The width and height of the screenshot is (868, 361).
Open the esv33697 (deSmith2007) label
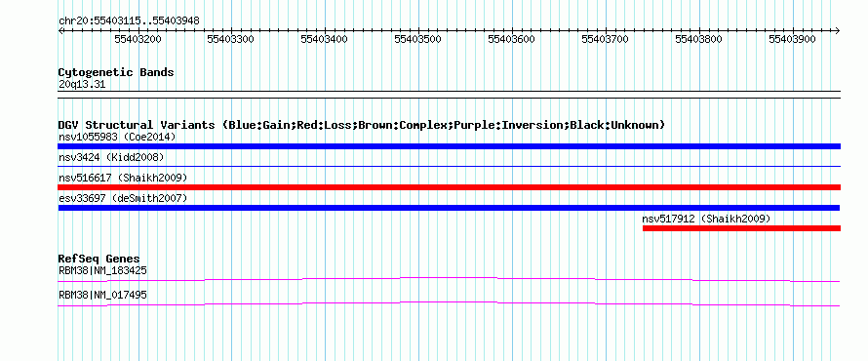(x=123, y=198)
